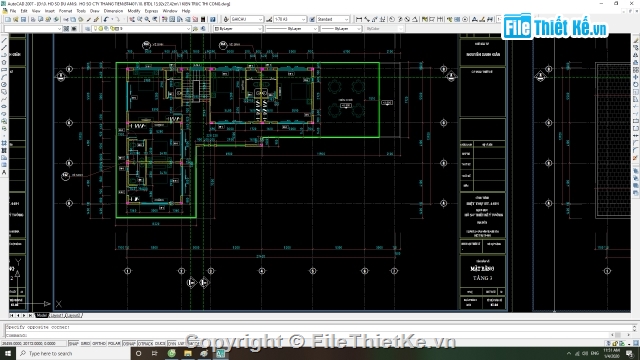Open the QuickCalc calculator icon

pyautogui.click(x=203, y=19)
